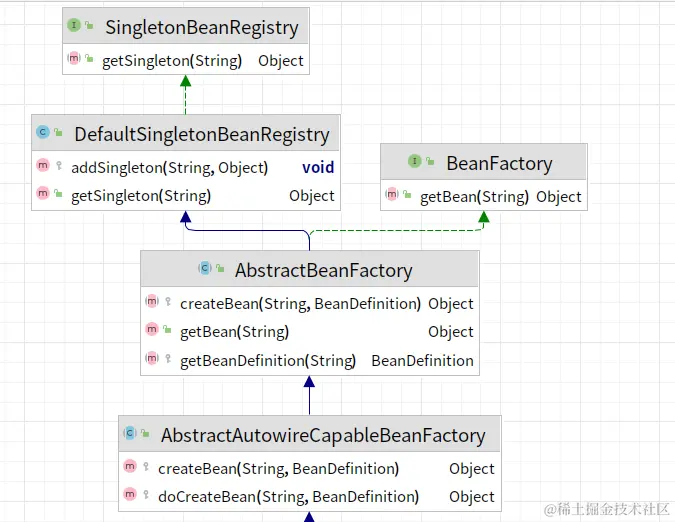Click the method icon for doCreateBean
Viewport: 675px width, 522px height.
click(130, 494)
